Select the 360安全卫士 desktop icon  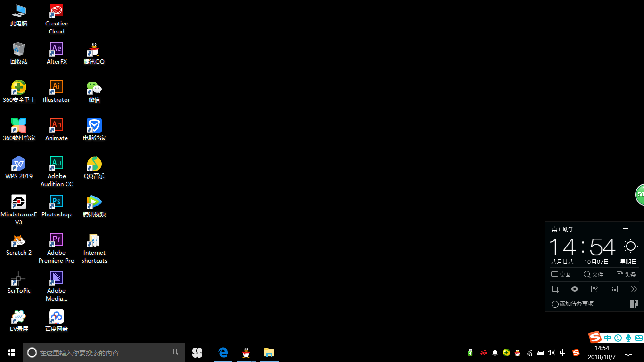pos(19,92)
